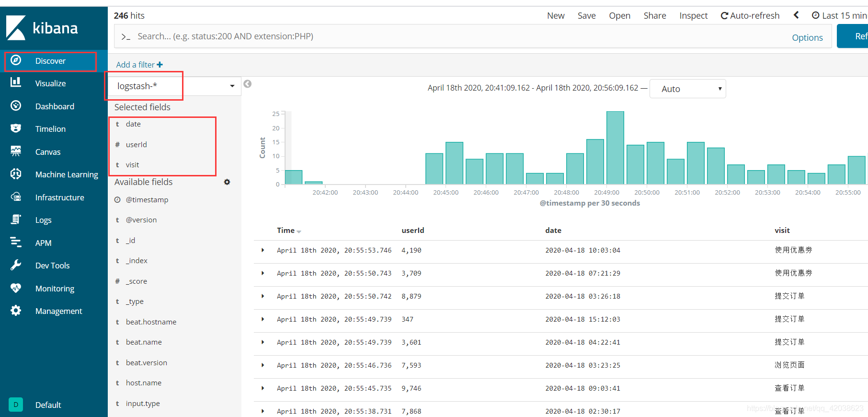This screenshot has height=417, width=868.
Task: Select the _index available field
Action: [x=137, y=261]
